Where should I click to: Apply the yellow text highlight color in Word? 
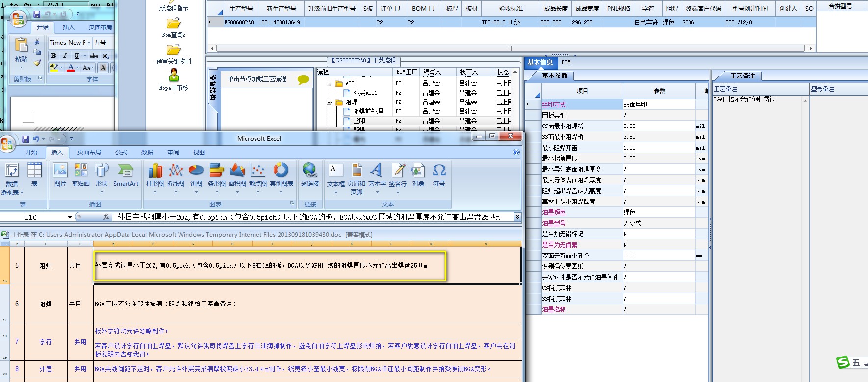pos(53,68)
